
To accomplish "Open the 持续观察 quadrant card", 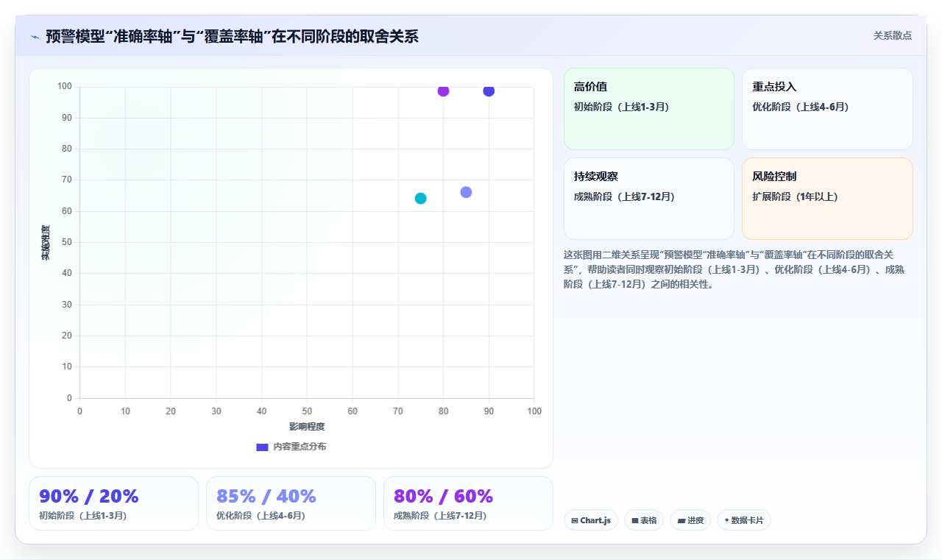I will (x=649, y=199).
